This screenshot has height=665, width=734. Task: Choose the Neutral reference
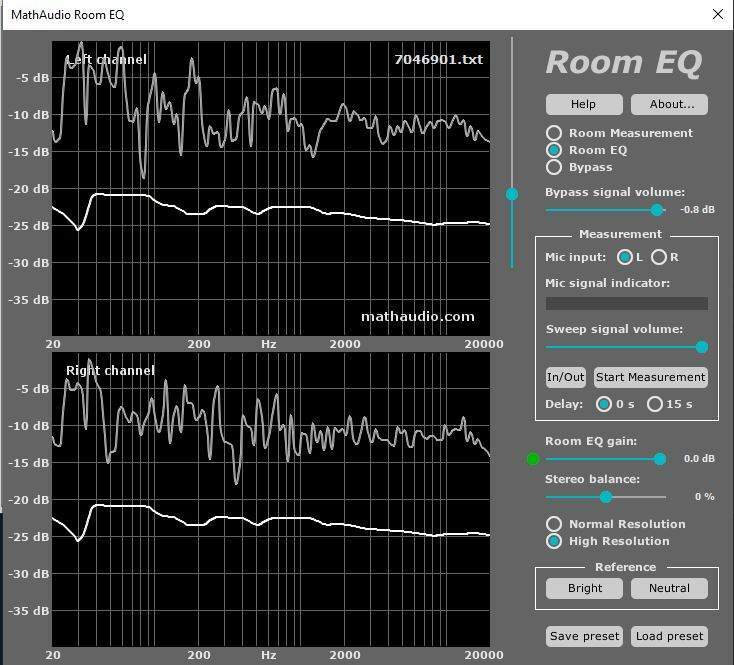pyautogui.click(x=669, y=588)
